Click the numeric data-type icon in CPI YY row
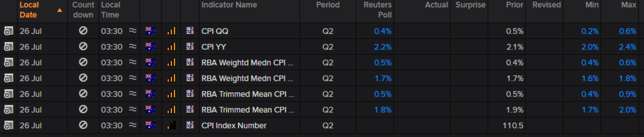 point(190,47)
